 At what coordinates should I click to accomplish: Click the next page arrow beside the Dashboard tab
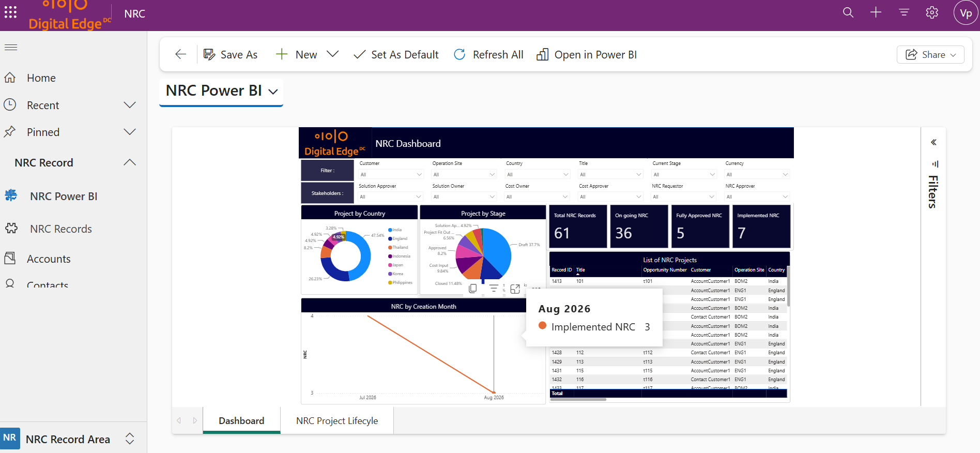click(195, 420)
